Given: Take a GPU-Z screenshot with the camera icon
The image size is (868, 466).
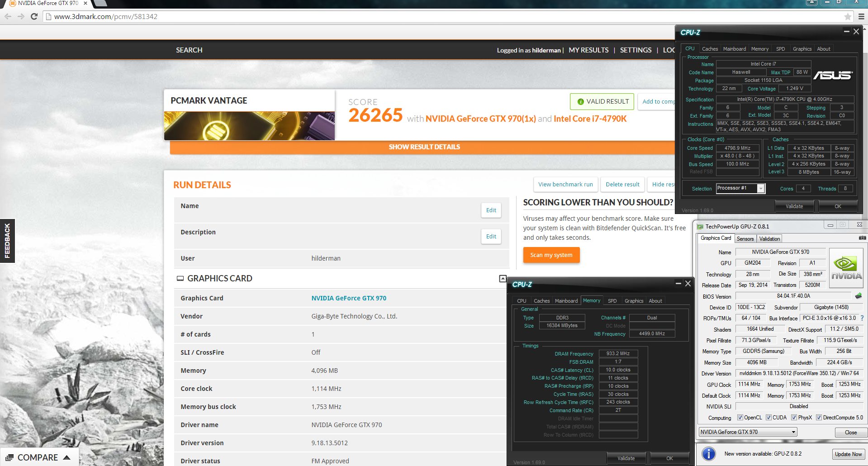Looking at the screenshot, I should coord(863,238).
